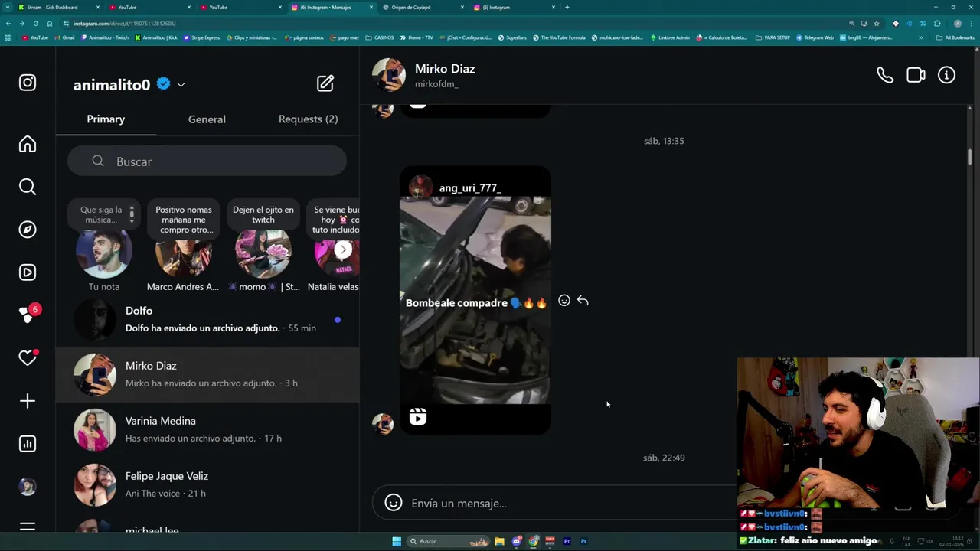Click the Create plus icon
The height and width of the screenshot is (551, 980).
[28, 401]
